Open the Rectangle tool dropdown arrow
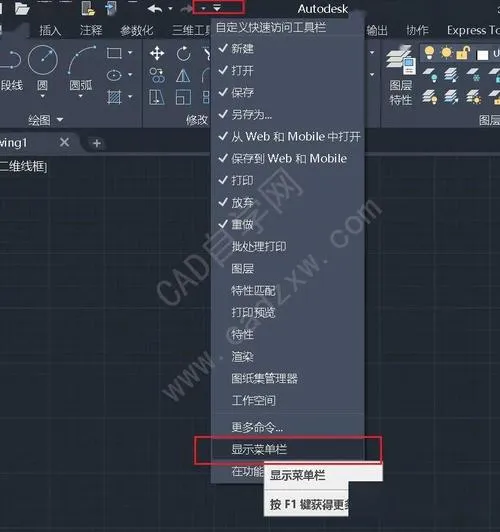Image resolution: width=500 pixels, height=532 pixels. click(130, 53)
